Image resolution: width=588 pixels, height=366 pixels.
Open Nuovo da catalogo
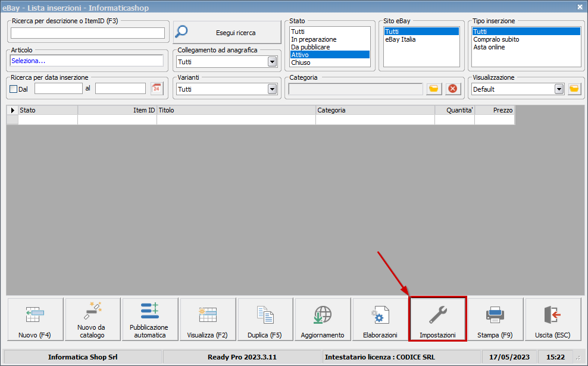[x=93, y=320]
